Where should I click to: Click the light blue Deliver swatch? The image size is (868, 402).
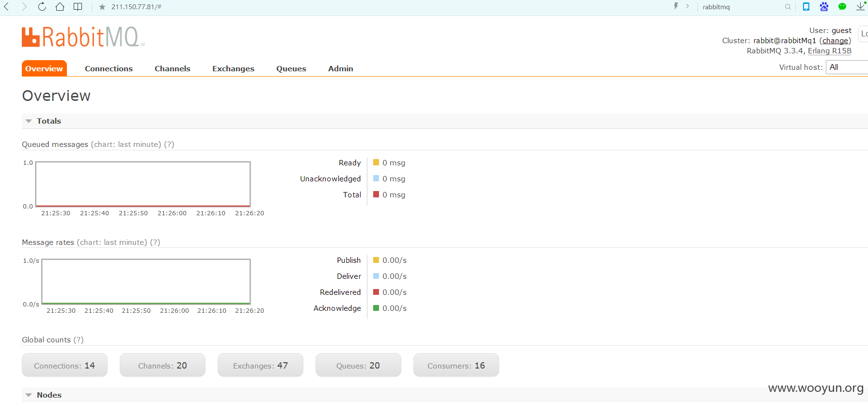pyautogui.click(x=376, y=276)
